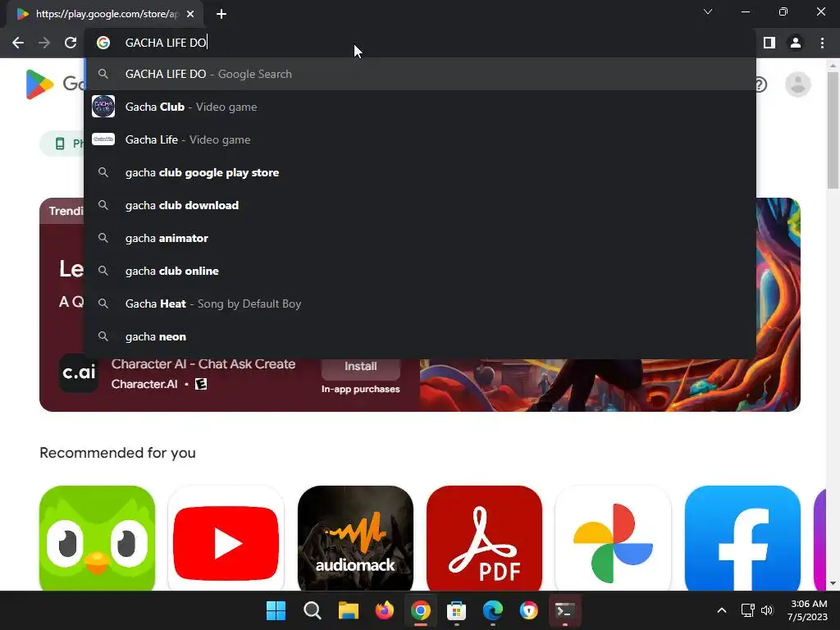Click the Chrome-like icon next to Edge
This screenshot has width=840, height=630.
pos(529,610)
